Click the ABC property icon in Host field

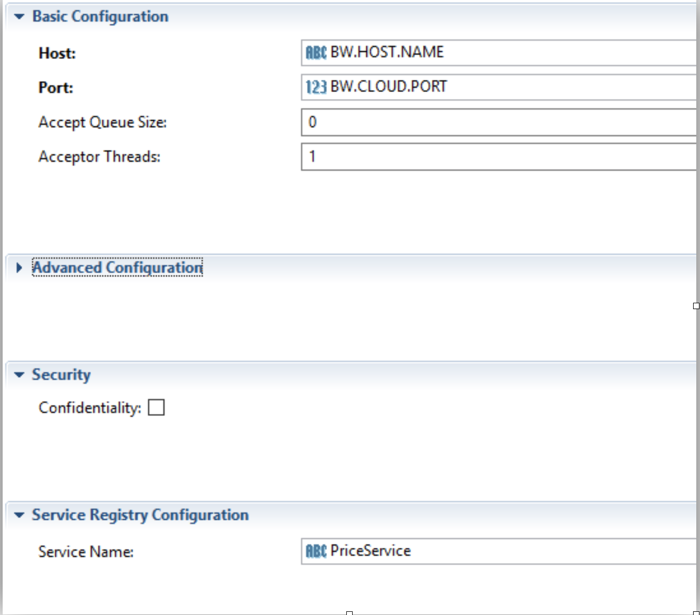click(x=316, y=52)
